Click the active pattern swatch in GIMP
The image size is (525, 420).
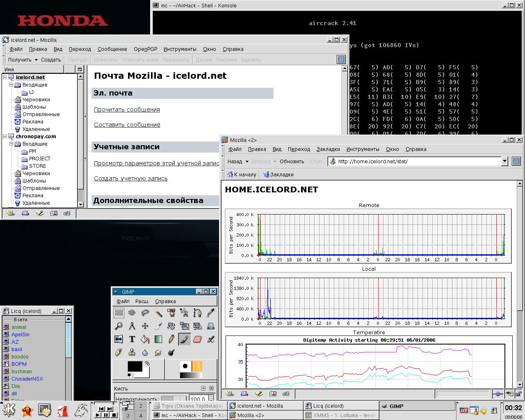(x=197, y=366)
